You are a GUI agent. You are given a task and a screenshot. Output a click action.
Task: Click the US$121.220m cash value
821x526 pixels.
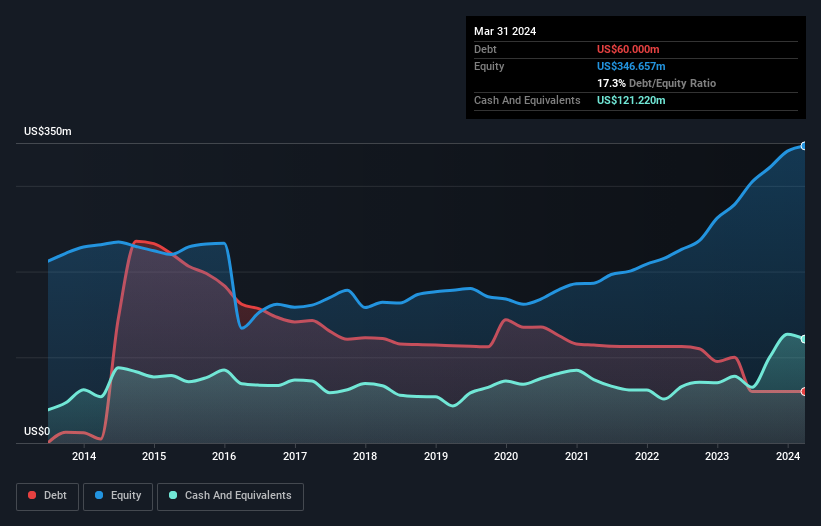(631, 100)
